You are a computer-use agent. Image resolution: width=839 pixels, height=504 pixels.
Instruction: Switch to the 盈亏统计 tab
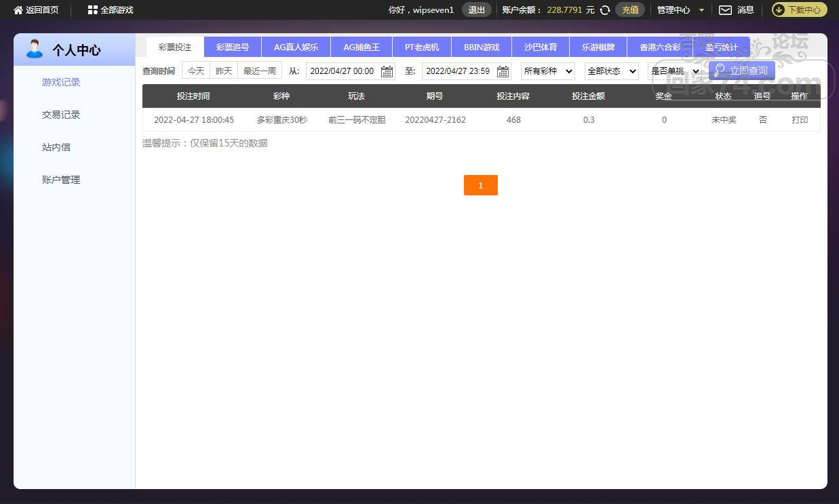point(722,47)
